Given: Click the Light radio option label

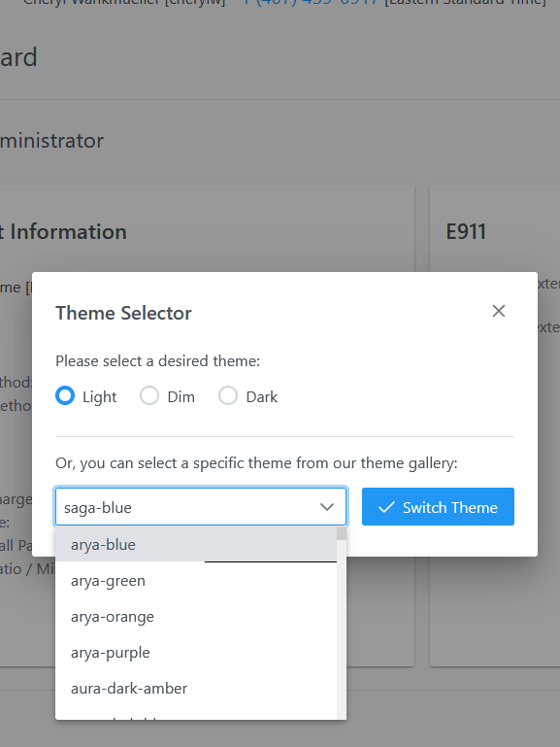Looking at the screenshot, I should point(99,397).
